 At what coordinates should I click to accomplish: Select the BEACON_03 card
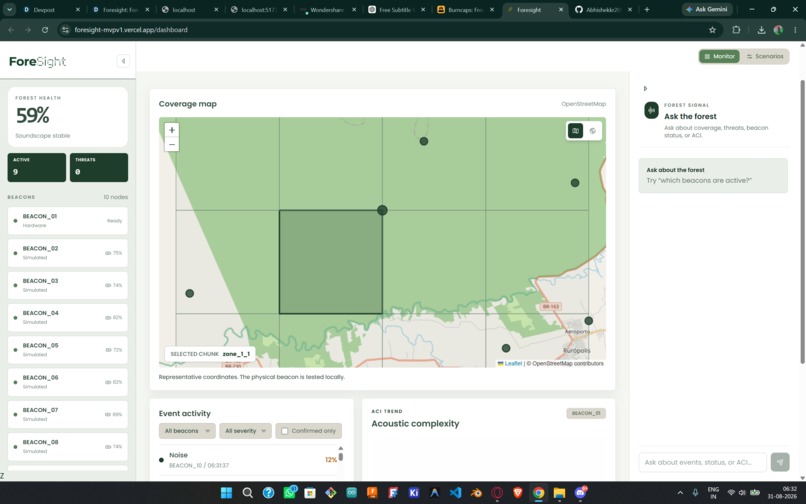(68, 285)
